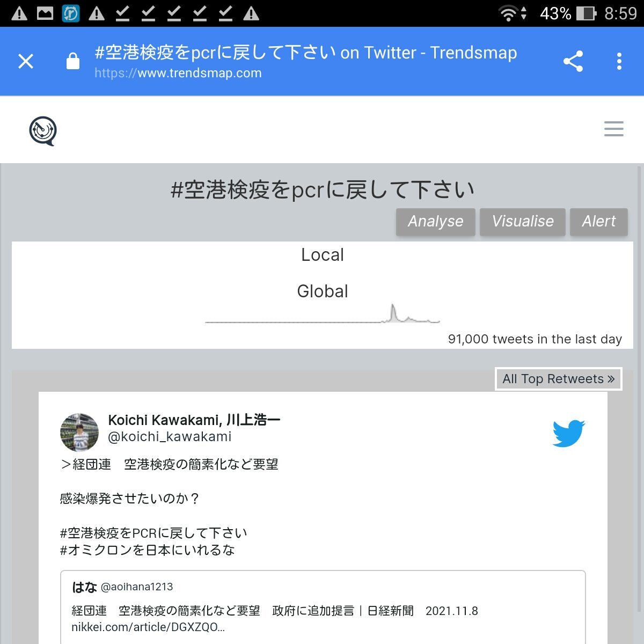Select the Global trend graph
The width and height of the screenshot is (644, 644).
[323, 313]
